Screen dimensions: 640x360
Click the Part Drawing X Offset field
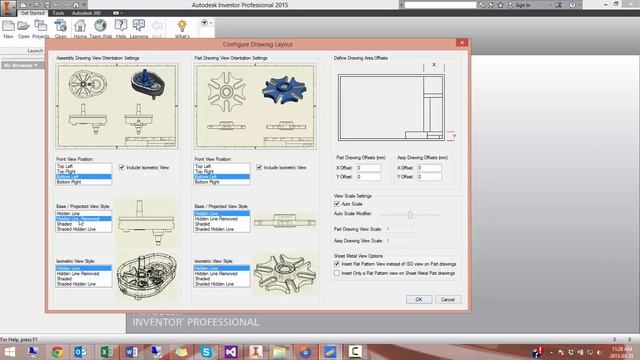tap(369, 168)
